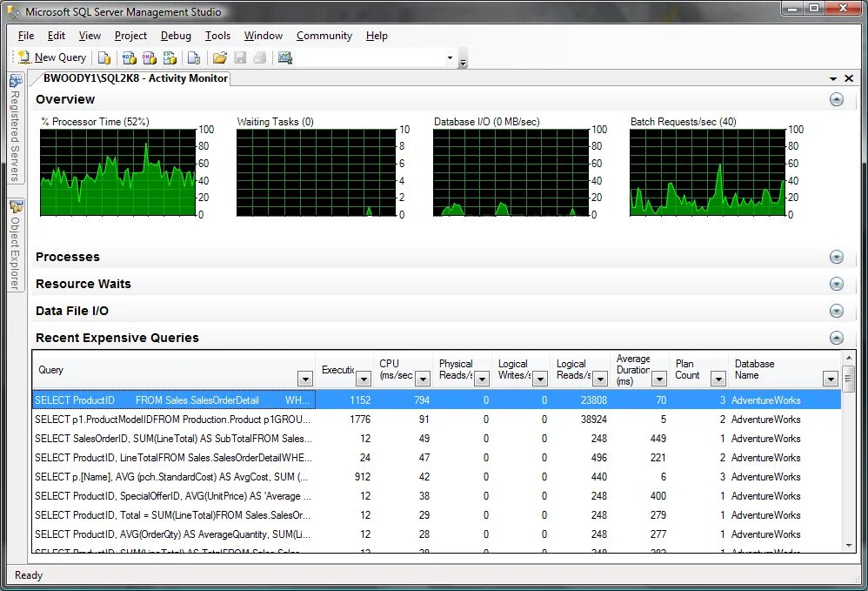Viewport: 868px width, 591px height.
Task: Click the query grid scroll down arrow
Action: tap(849, 546)
